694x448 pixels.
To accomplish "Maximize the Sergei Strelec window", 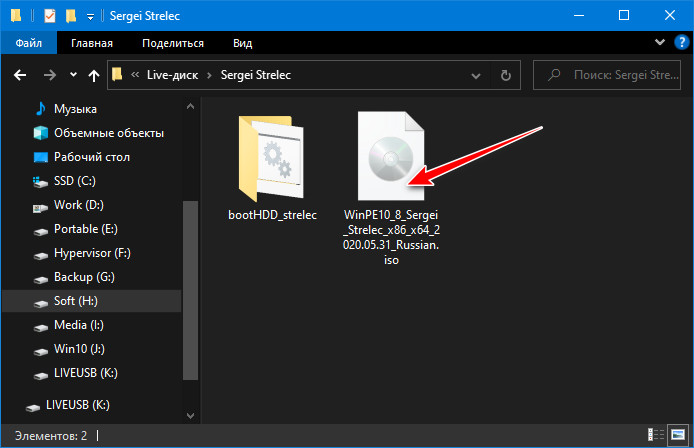I will pyautogui.click(x=624, y=15).
